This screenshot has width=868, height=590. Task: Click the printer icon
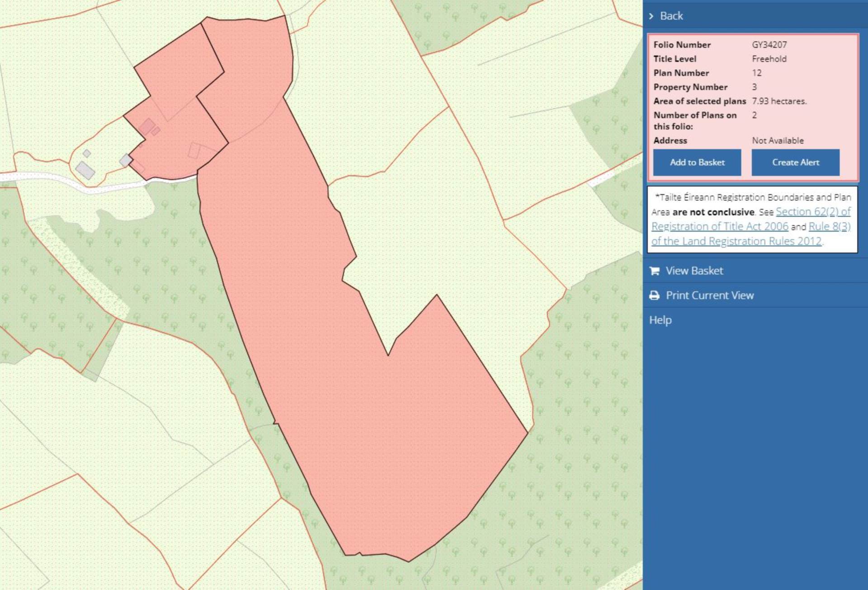click(654, 295)
